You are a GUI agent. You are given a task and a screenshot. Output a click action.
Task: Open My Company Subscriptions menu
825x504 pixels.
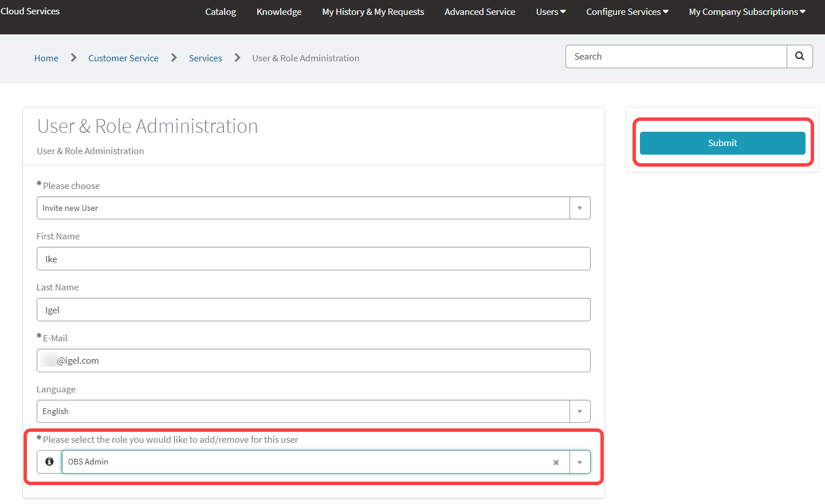(747, 12)
